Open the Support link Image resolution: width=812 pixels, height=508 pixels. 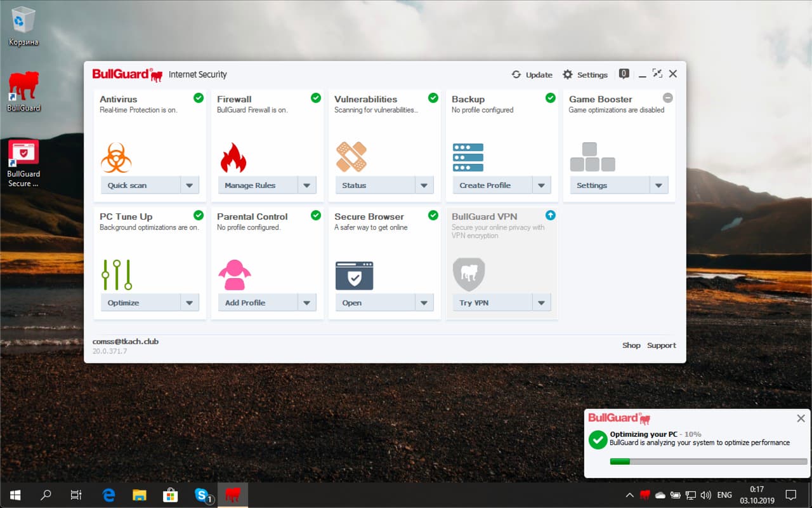[x=662, y=345]
